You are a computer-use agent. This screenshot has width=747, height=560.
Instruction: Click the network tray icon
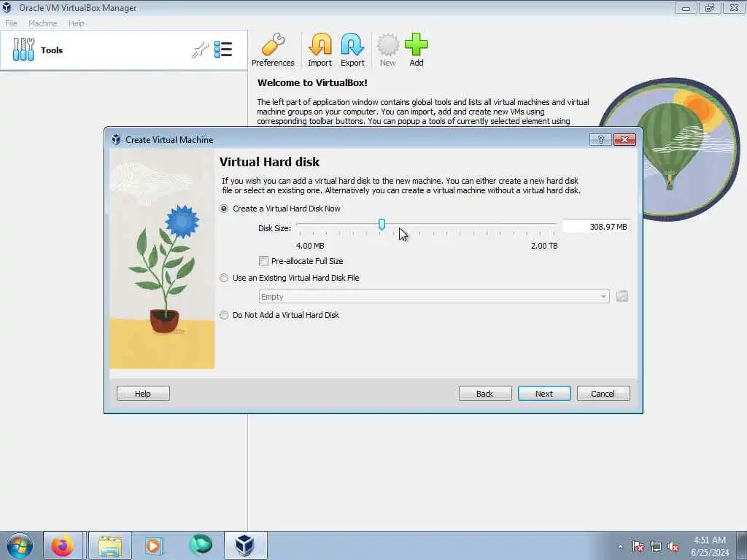656,546
